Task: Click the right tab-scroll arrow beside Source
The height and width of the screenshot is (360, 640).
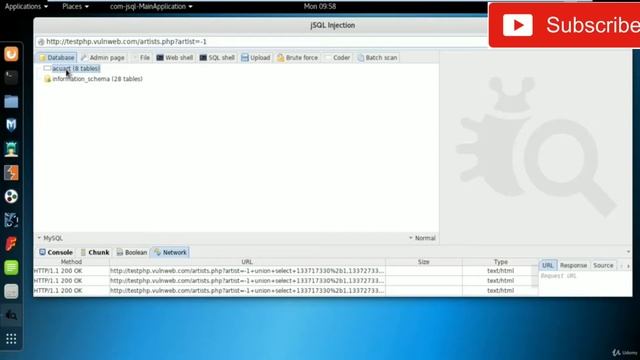Action: pos(629,266)
